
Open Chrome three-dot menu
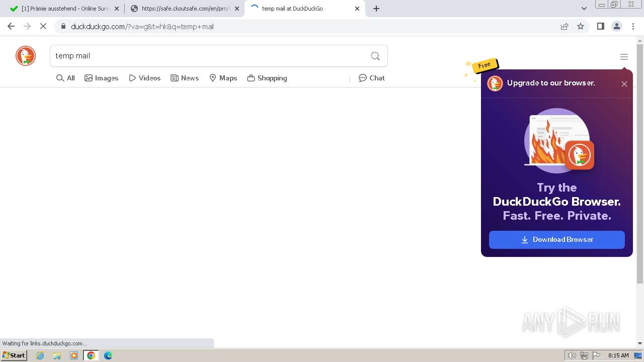[x=633, y=26]
